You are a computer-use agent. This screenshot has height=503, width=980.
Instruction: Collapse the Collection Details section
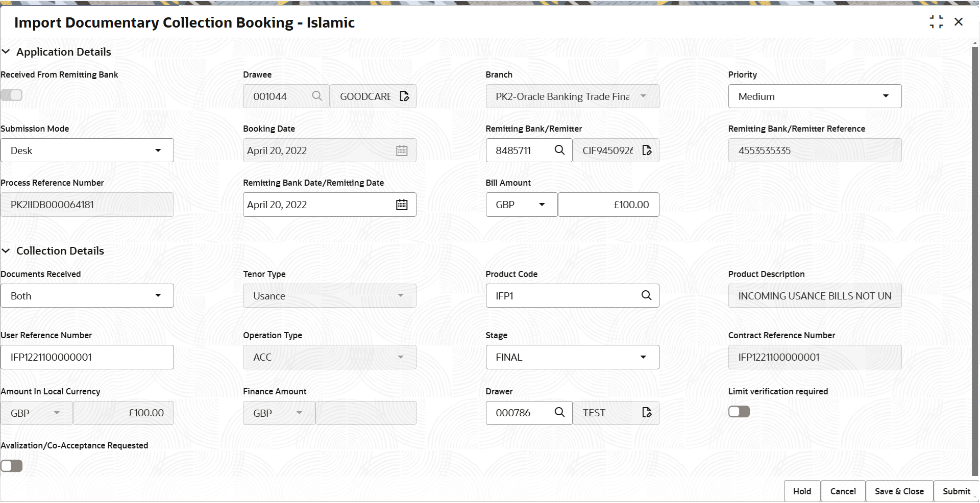coord(6,250)
